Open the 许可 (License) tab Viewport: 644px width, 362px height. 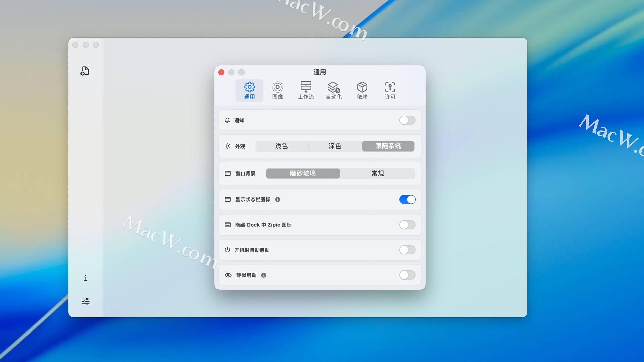click(390, 90)
